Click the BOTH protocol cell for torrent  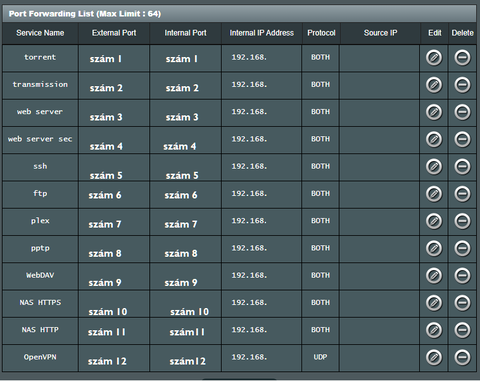coord(320,58)
